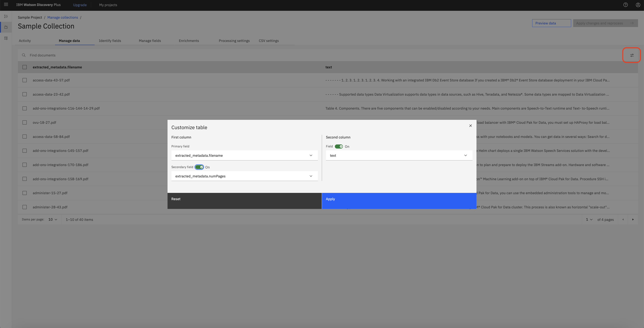Check the access-data-23-42.pdf row checkbox
Image resolution: width=644 pixels, height=328 pixels.
pyautogui.click(x=24, y=94)
